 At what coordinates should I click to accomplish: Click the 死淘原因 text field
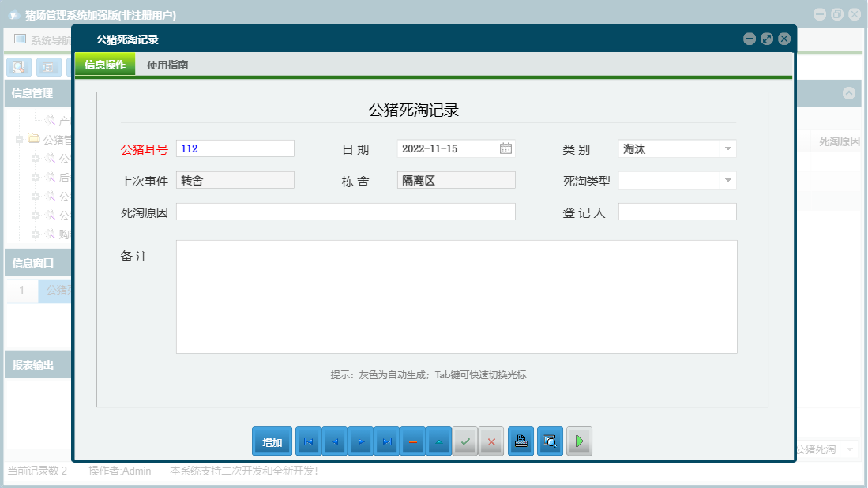pos(345,212)
